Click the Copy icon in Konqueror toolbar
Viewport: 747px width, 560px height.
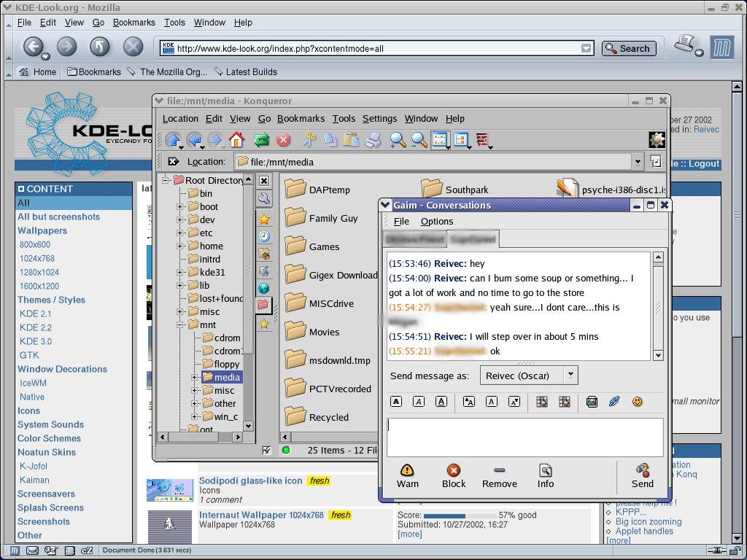[x=330, y=140]
